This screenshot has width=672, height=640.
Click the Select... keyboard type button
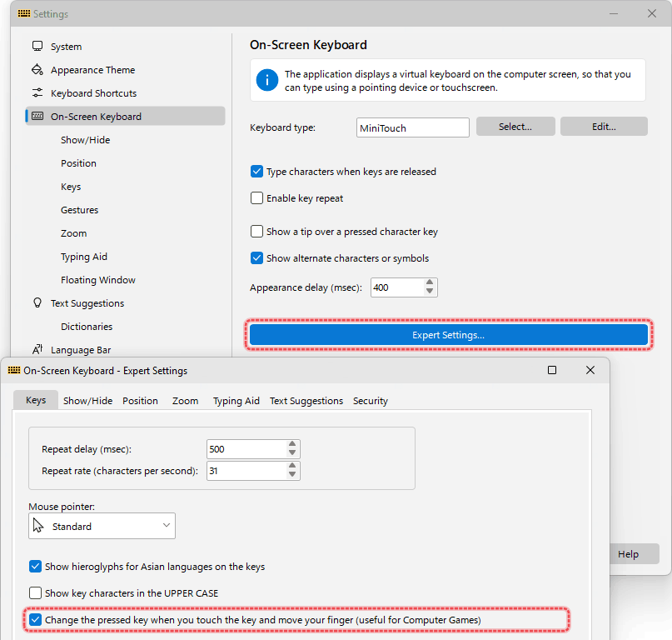click(515, 127)
